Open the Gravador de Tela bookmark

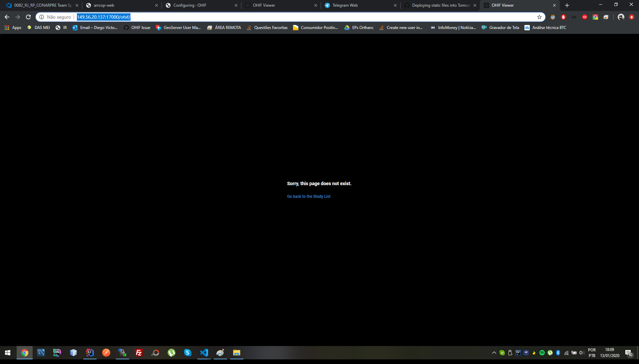point(500,28)
